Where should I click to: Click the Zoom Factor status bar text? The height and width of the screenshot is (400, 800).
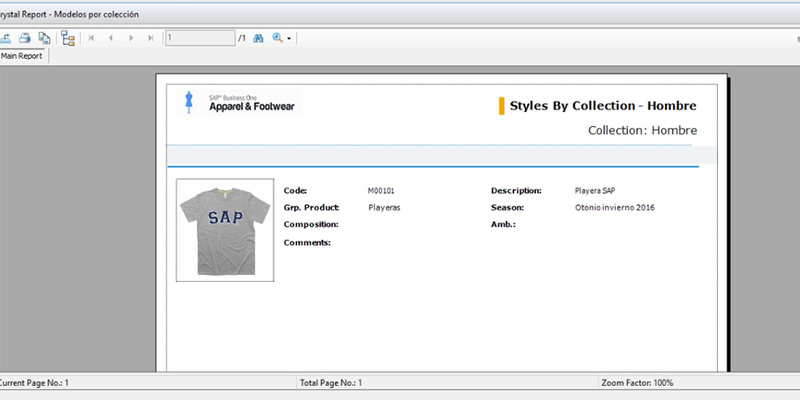pos(638,383)
